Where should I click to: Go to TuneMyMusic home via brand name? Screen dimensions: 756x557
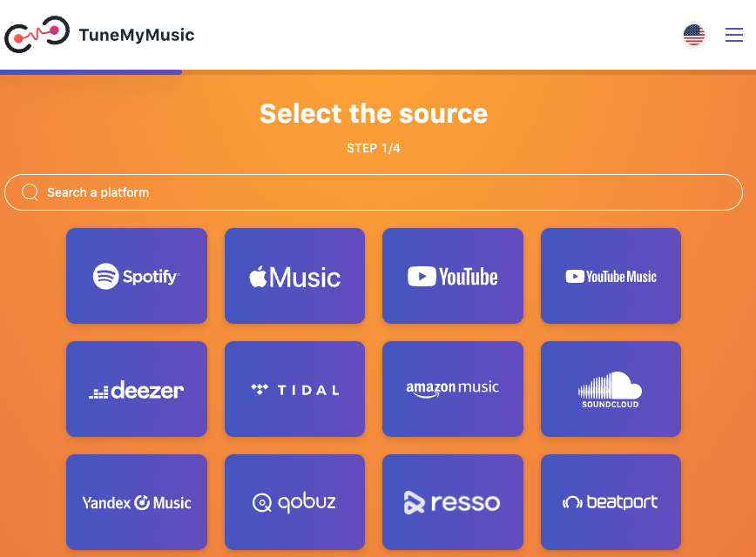click(137, 36)
